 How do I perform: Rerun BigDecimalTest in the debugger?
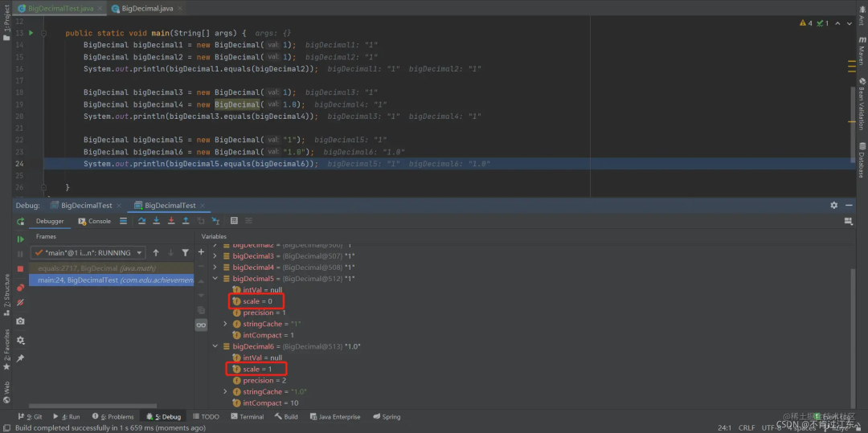coord(20,221)
